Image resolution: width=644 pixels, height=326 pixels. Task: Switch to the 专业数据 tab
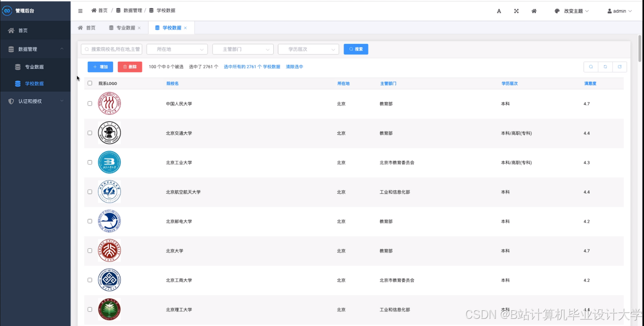coord(125,27)
